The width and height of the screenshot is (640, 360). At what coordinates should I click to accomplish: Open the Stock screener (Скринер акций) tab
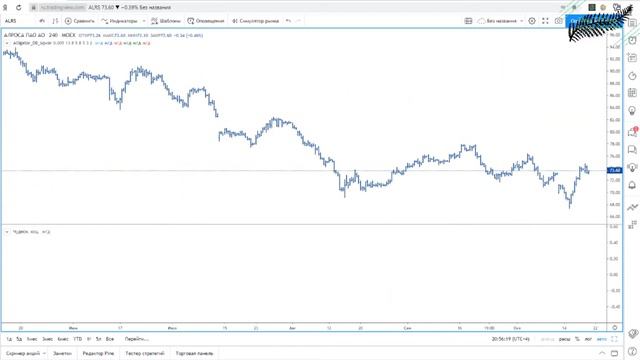pyautogui.click(x=23, y=353)
